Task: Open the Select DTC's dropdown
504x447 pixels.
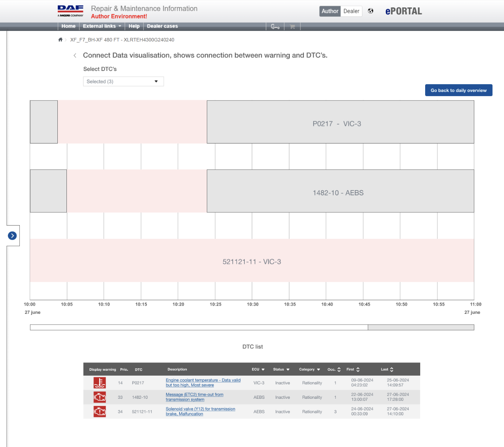Action: point(123,82)
